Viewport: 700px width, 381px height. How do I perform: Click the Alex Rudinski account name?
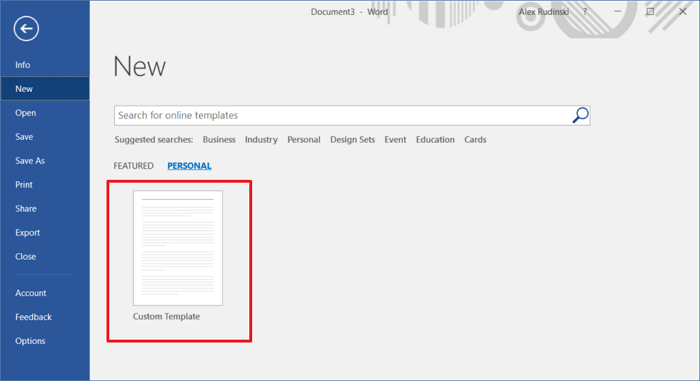[x=543, y=12]
